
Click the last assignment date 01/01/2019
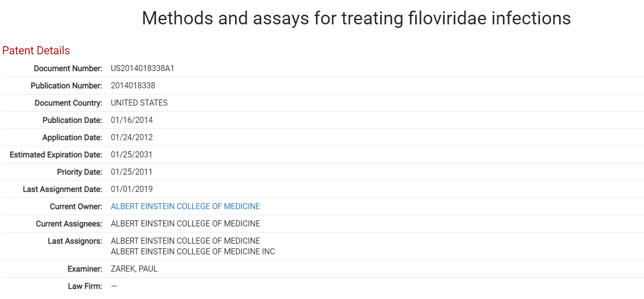[x=131, y=189]
